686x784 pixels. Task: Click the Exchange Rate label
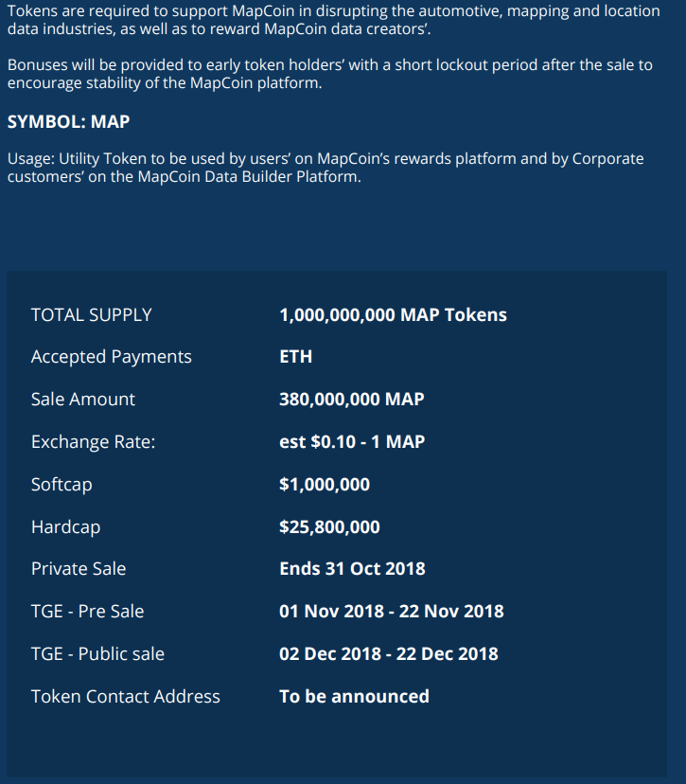pos(93,442)
